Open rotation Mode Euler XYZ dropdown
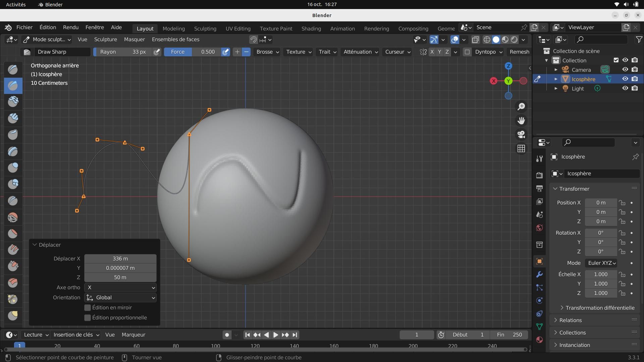The image size is (644, 362). click(601, 263)
